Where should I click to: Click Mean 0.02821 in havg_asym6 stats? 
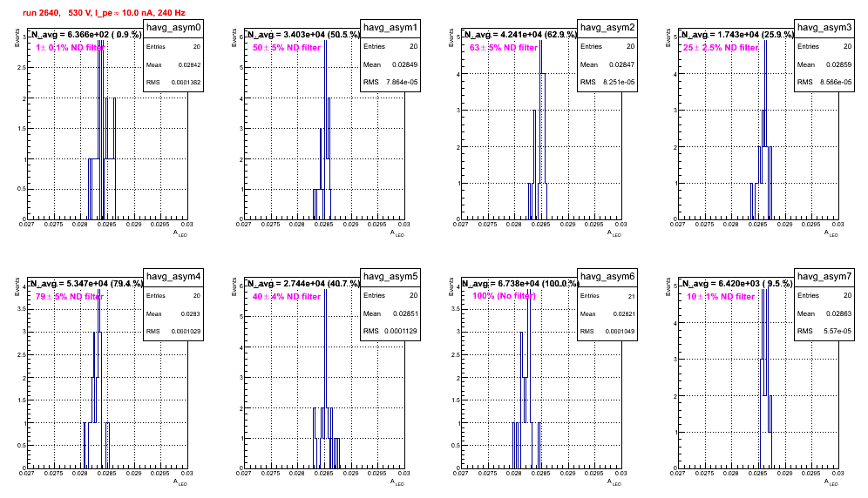pyautogui.click(x=607, y=313)
